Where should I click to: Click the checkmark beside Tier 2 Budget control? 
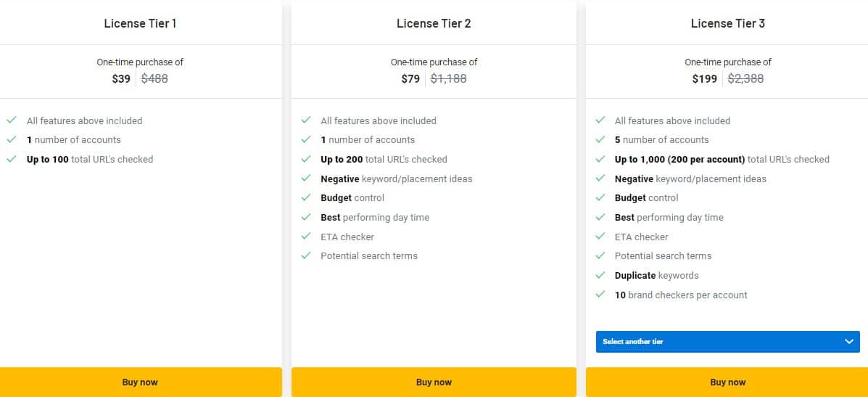pos(306,197)
